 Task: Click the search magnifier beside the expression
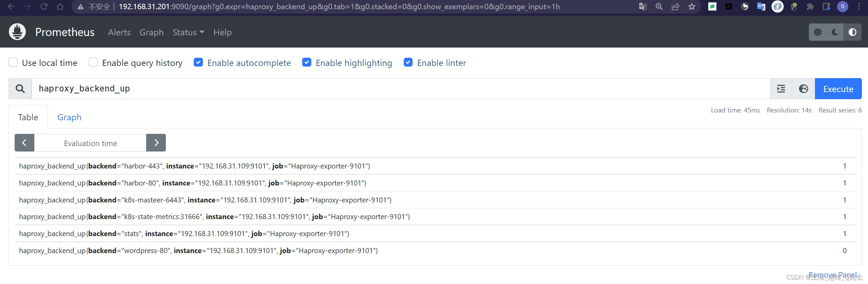pyautogui.click(x=20, y=89)
